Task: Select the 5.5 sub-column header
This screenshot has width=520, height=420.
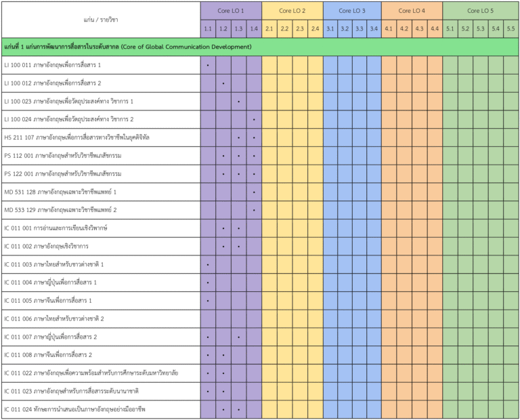Action: tap(511, 29)
